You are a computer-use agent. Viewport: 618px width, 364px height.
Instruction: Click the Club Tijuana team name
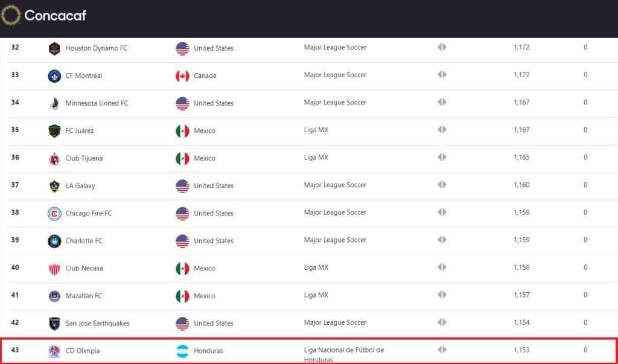tap(84, 159)
